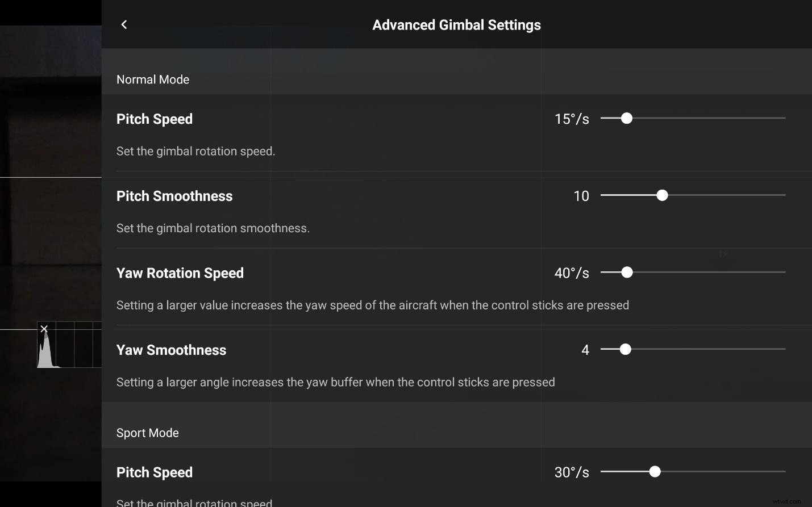Click the Sport Mode Pitch Speed slider

pos(655,471)
